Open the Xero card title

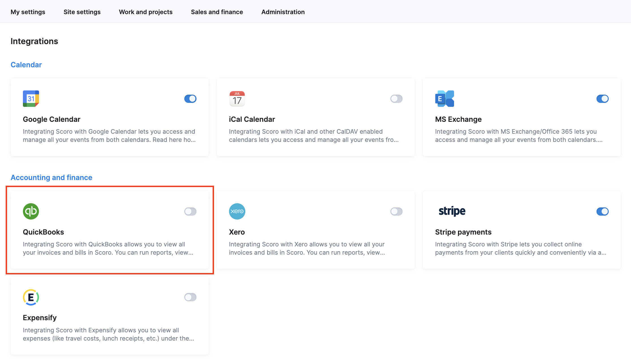[x=237, y=232]
